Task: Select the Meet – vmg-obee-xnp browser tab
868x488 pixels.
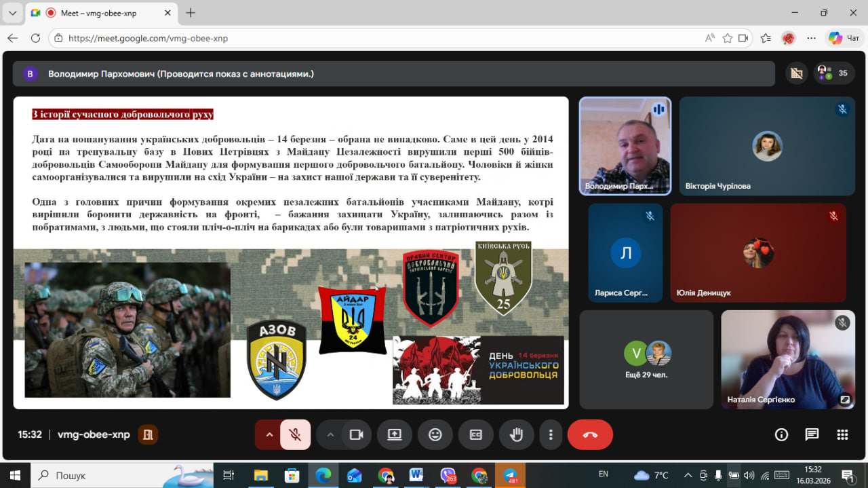Action: (x=102, y=13)
